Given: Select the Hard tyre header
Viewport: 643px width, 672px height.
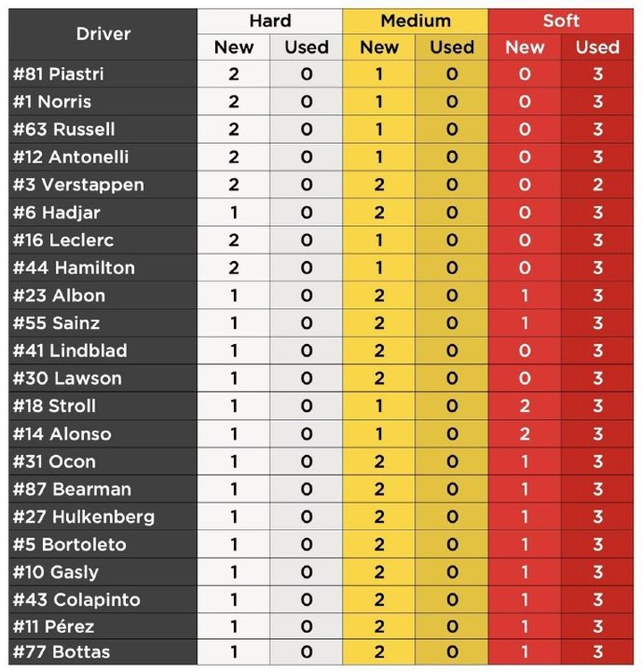Looking at the screenshot, I should point(270,21).
